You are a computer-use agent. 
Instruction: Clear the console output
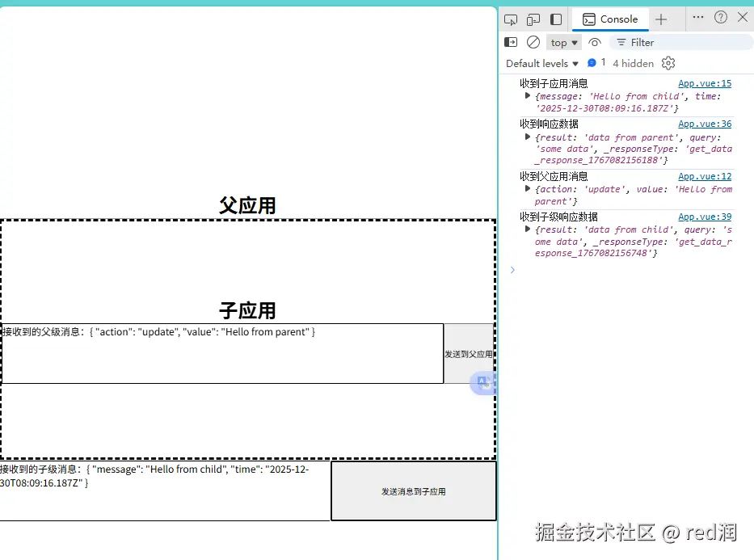[x=533, y=42]
